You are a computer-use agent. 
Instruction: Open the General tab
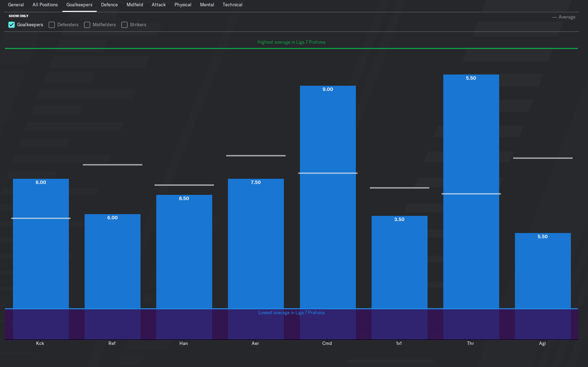tap(16, 5)
